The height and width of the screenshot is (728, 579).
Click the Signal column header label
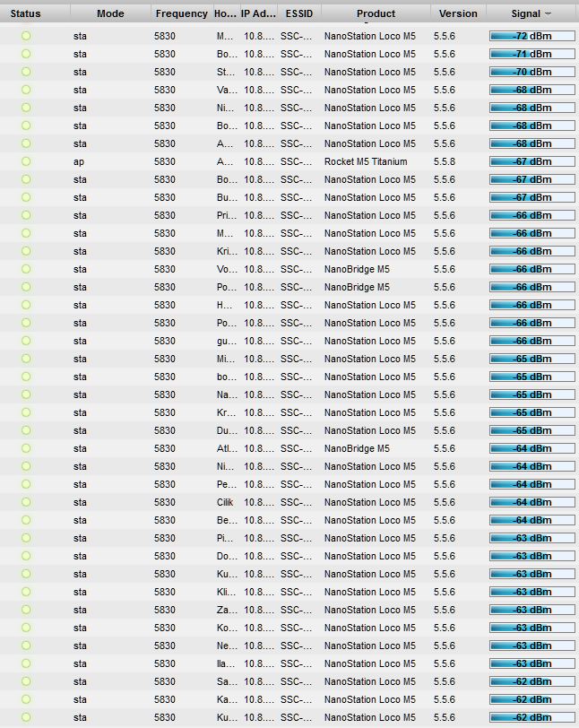pyautogui.click(x=525, y=14)
